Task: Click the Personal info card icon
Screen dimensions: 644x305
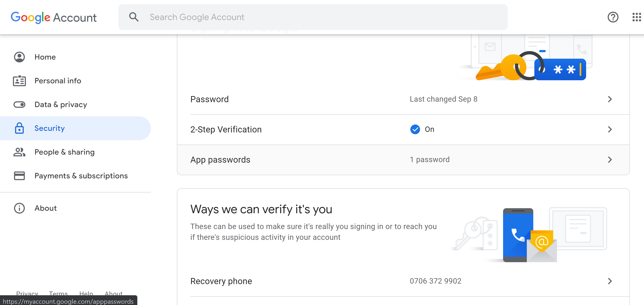Action: tap(19, 81)
